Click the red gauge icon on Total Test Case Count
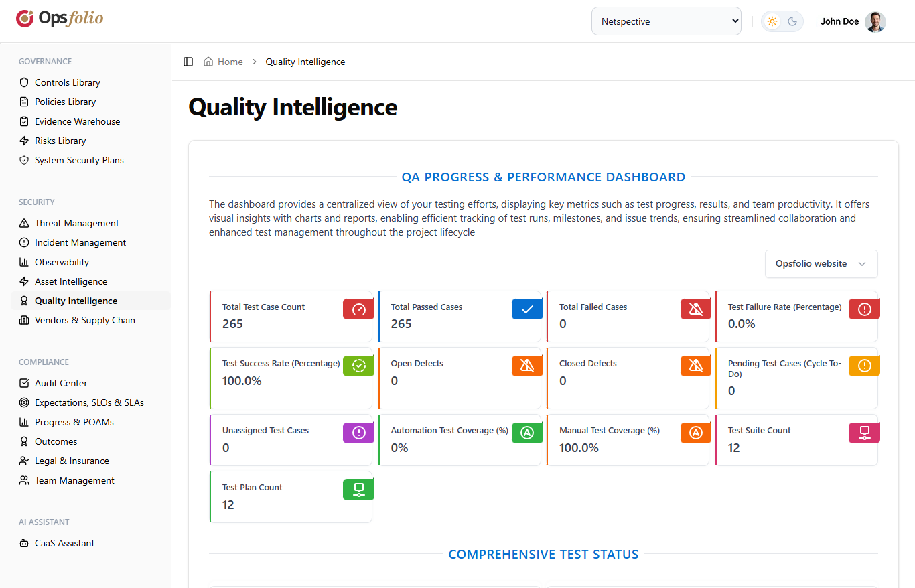The height and width of the screenshot is (588, 915). pos(358,309)
